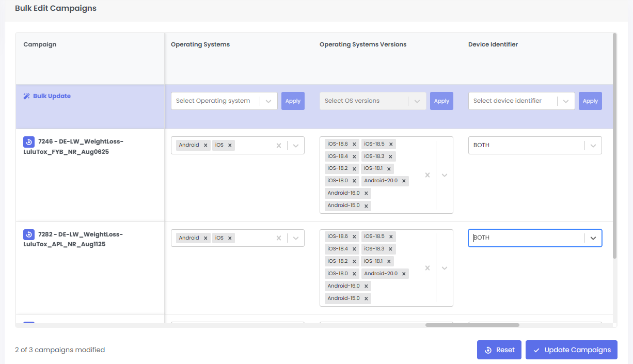
Task: Remove iOS-18.6 version from campaign 7246
Action: coord(354,145)
